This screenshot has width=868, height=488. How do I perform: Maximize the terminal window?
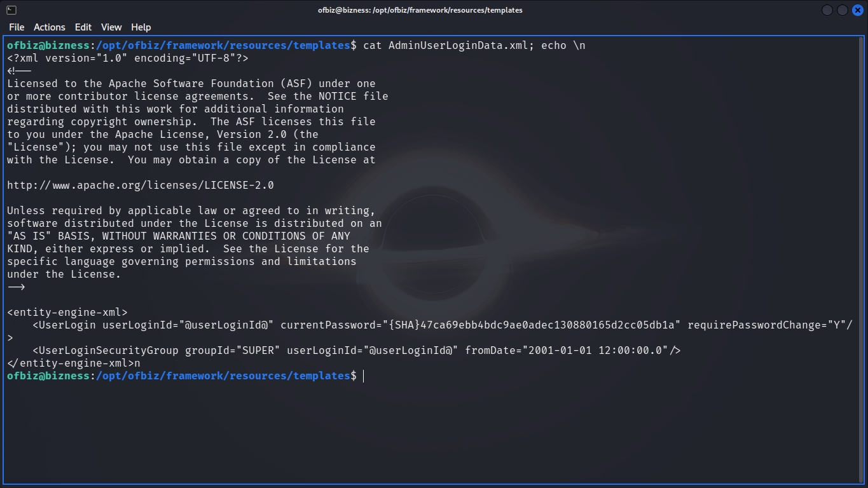click(x=842, y=10)
